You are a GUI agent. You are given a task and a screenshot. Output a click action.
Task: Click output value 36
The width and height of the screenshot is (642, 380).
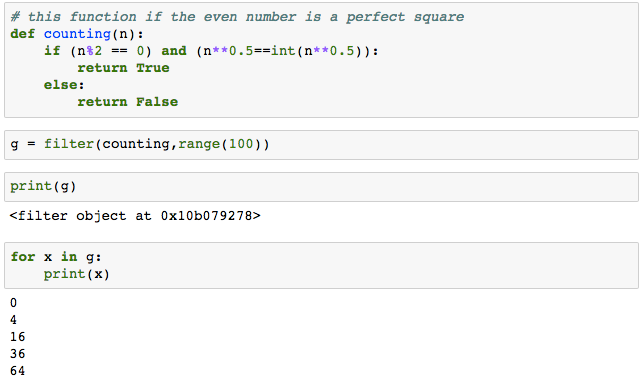point(18,354)
